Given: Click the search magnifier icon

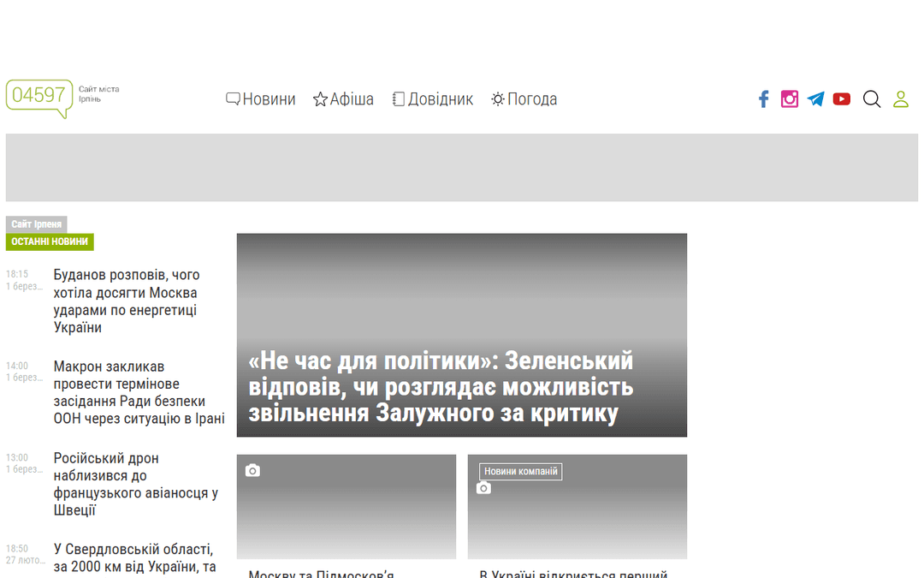Looking at the screenshot, I should (x=872, y=99).
